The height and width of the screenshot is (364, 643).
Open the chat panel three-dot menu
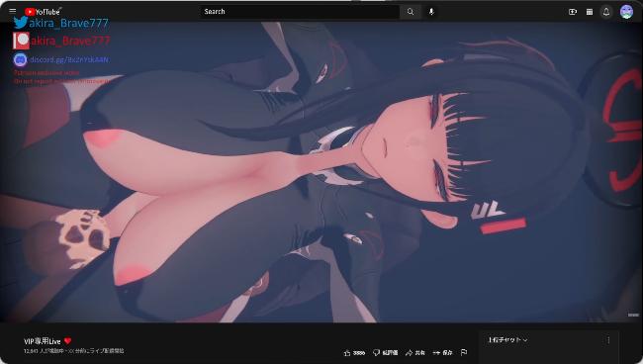click(608, 340)
